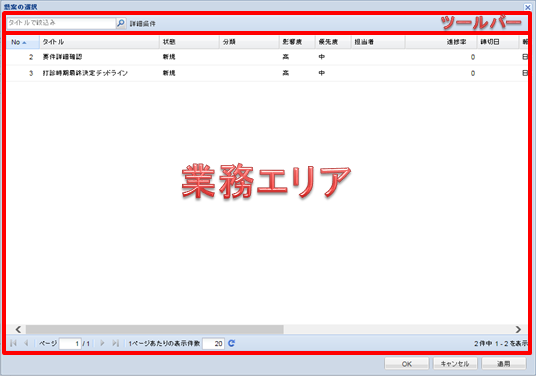Screen dimensions: 536x376
Task: Click the OK button
Action: [406, 364]
